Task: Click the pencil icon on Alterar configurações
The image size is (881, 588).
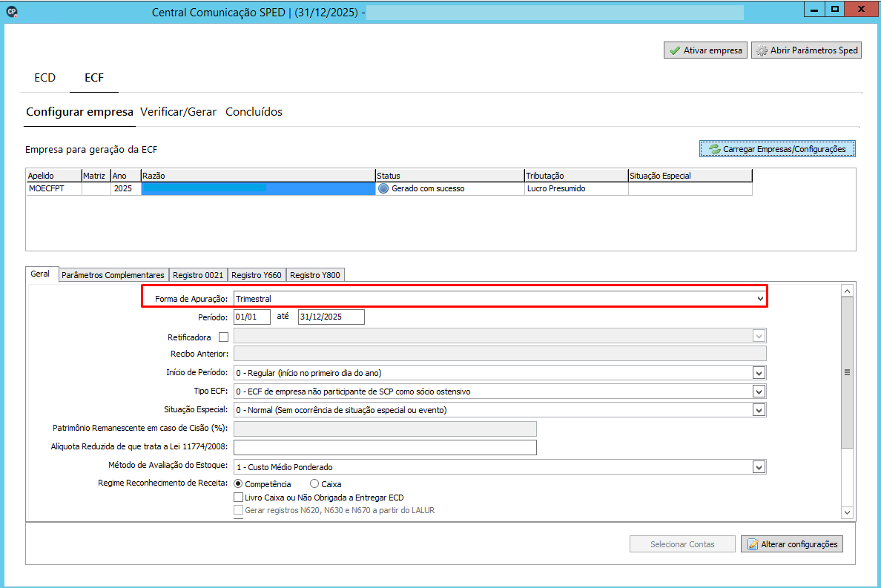Action: pyautogui.click(x=753, y=544)
